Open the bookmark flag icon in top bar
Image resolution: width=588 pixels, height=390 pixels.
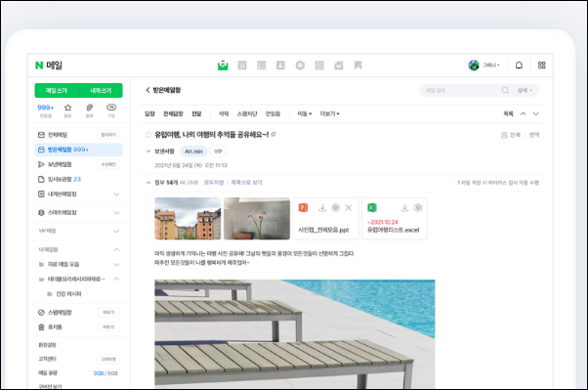point(357,65)
